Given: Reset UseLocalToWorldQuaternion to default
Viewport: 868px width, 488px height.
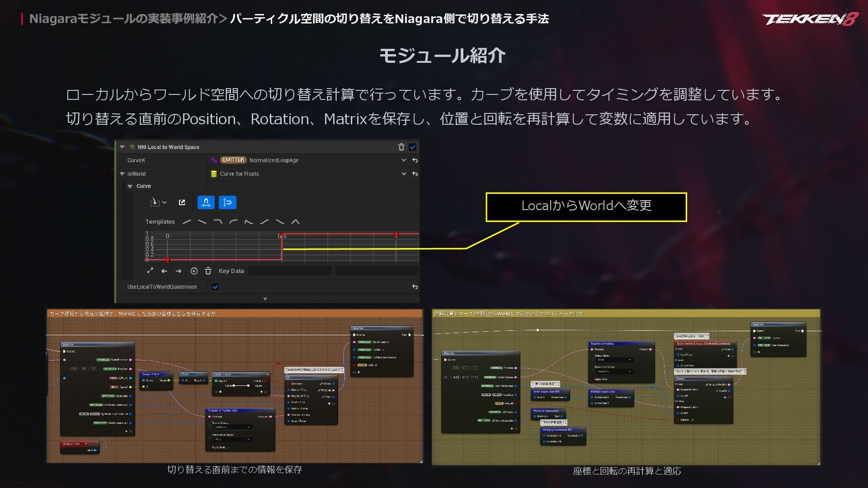Looking at the screenshot, I should [415, 287].
